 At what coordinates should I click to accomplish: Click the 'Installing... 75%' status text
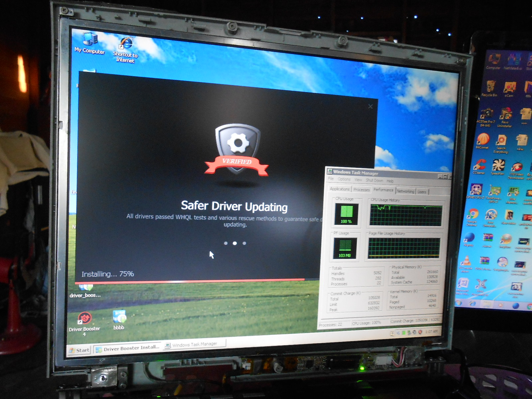point(108,274)
